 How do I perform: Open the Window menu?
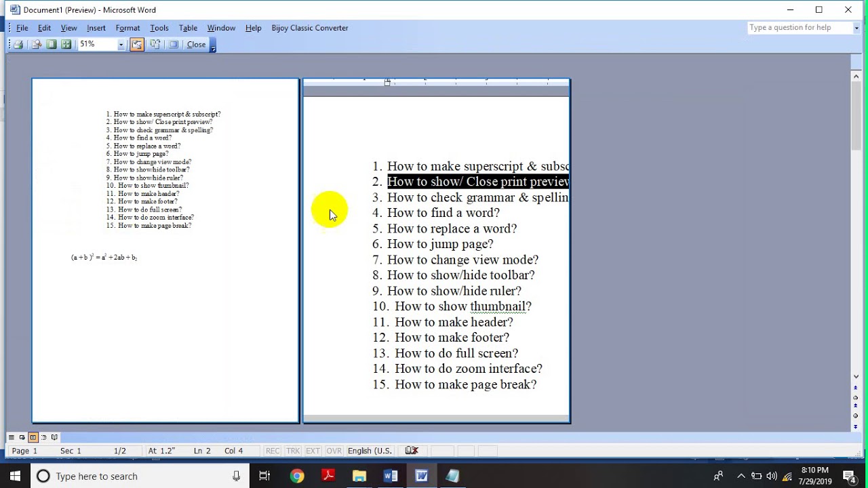[221, 28]
